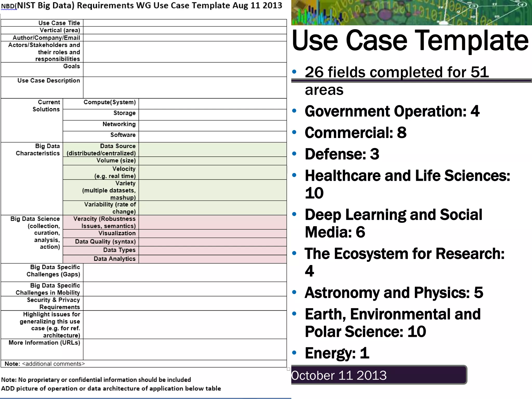Click the NBD underlined word in heading
Image resolution: width=532 pixels, height=399 pixels.
coord(9,6)
